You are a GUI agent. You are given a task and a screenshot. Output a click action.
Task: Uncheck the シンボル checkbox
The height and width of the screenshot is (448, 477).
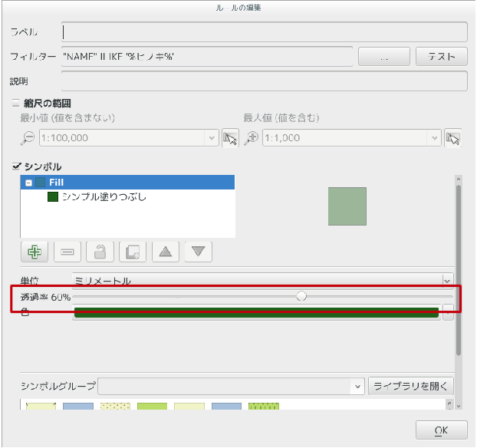pyautogui.click(x=16, y=166)
